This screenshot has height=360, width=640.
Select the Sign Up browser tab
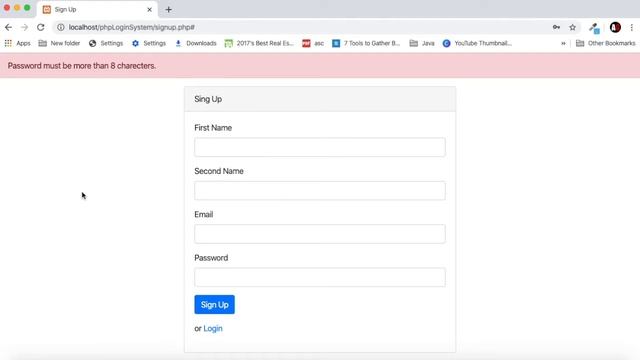(97, 9)
